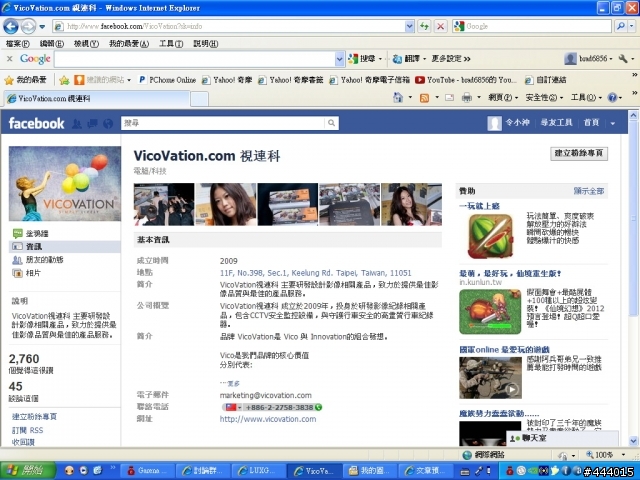Open the Windows Start button

coord(28,471)
